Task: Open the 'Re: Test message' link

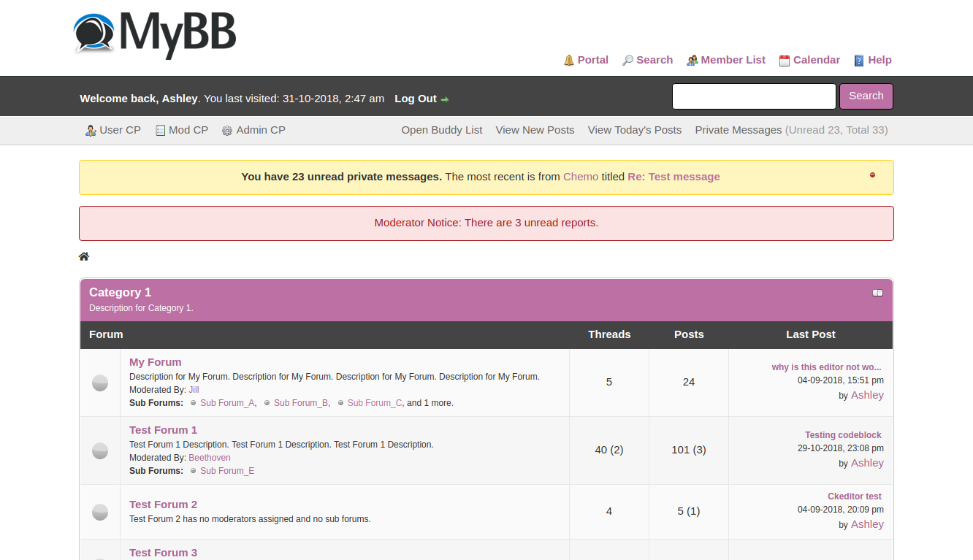Action: 674,177
